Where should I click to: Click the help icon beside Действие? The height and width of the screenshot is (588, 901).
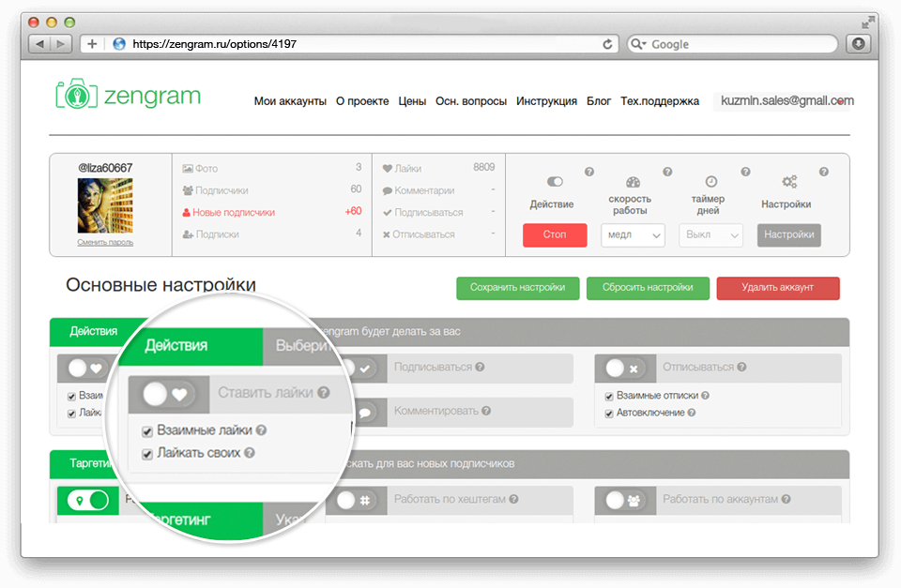click(x=589, y=172)
